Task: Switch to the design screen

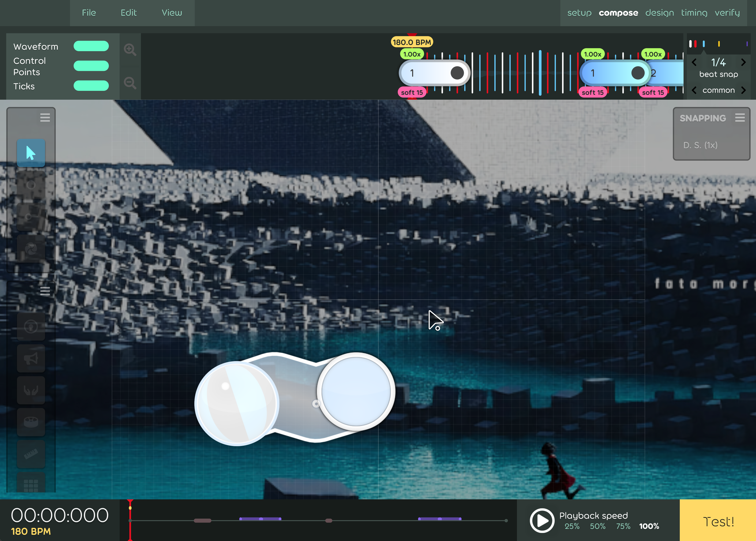Action: 659,13
